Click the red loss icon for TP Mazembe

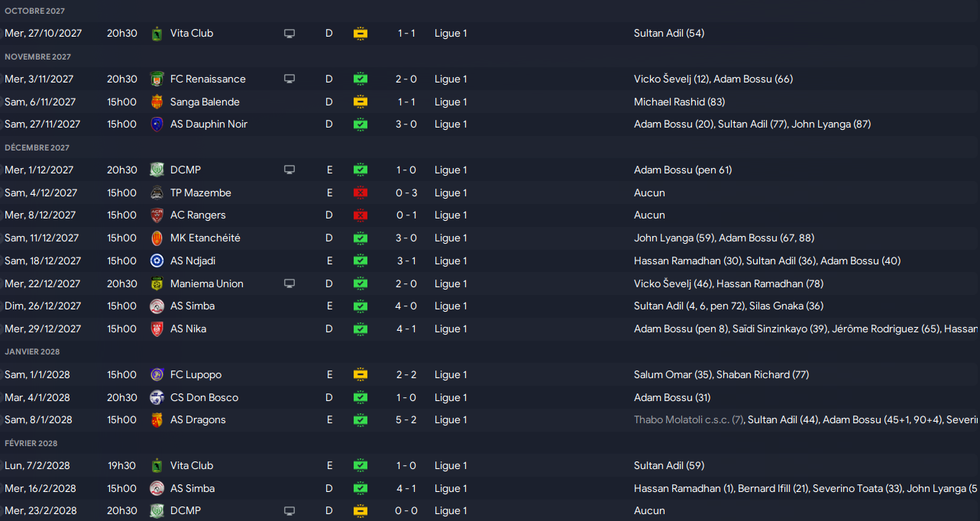(x=361, y=193)
